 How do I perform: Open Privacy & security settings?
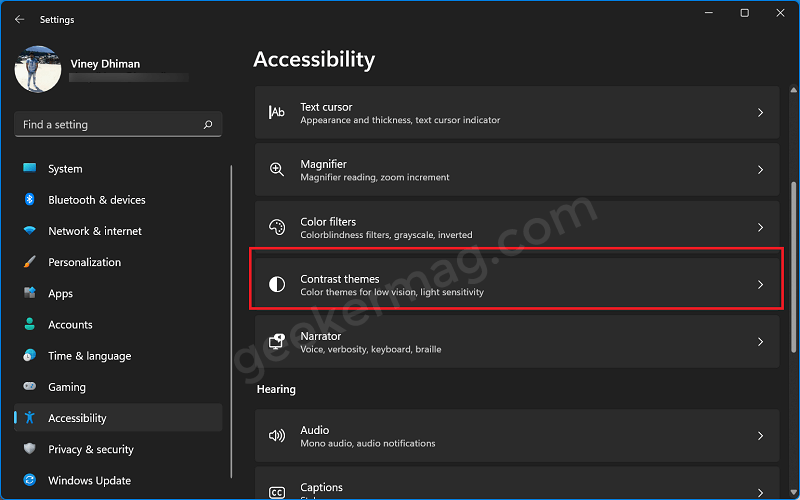click(x=118, y=449)
